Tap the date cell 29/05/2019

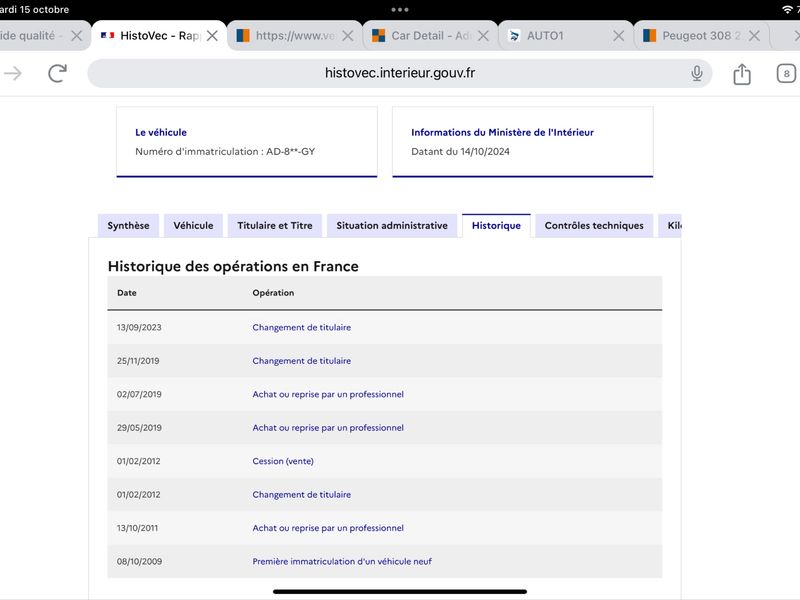click(139, 428)
